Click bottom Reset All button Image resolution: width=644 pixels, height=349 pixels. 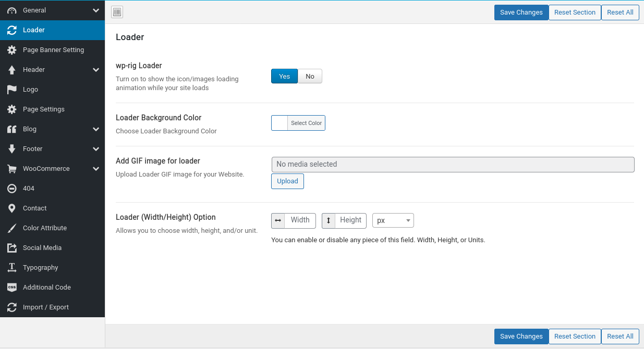pos(620,336)
